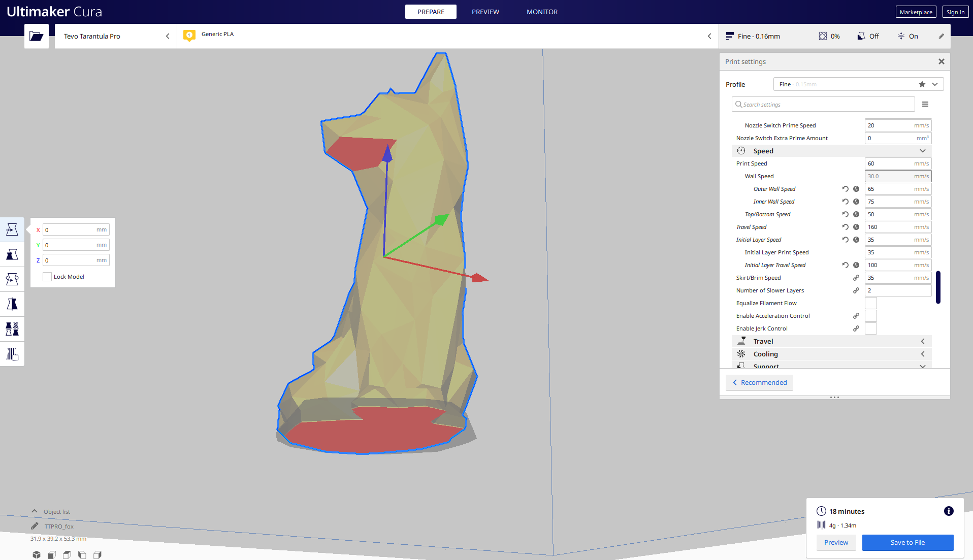Open the Profile dropdown
The width and height of the screenshot is (973, 560).
(858, 84)
